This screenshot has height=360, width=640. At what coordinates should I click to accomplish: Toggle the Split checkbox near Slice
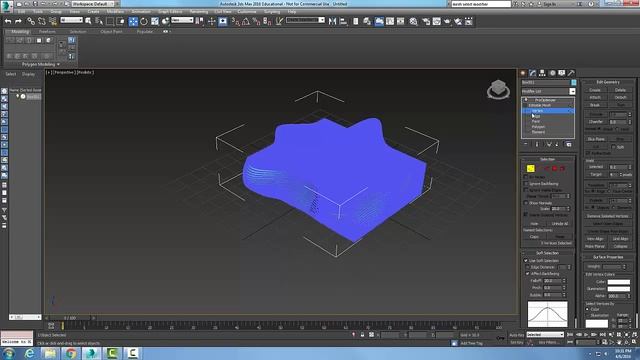click(x=613, y=147)
